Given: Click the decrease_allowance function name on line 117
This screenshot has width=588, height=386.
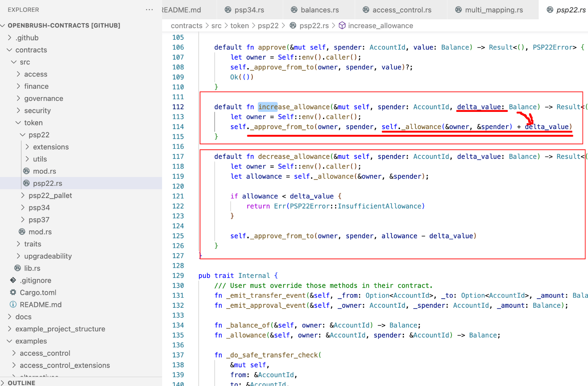Looking at the screenshot, I should pyautogui.click(x=294, y=157).
